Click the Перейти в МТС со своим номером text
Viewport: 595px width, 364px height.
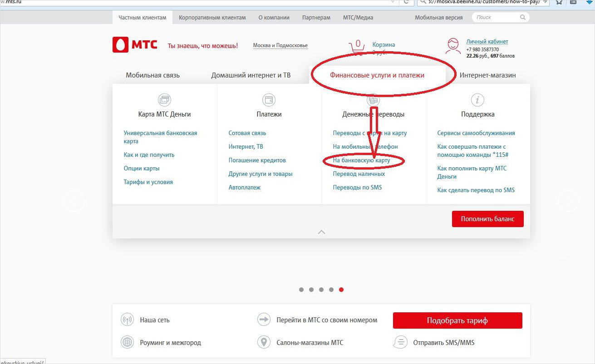[327, 320]
